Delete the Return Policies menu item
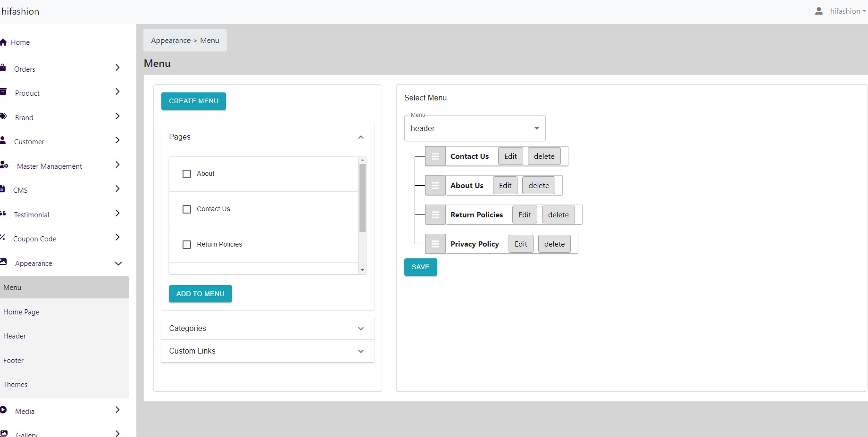 559,215
